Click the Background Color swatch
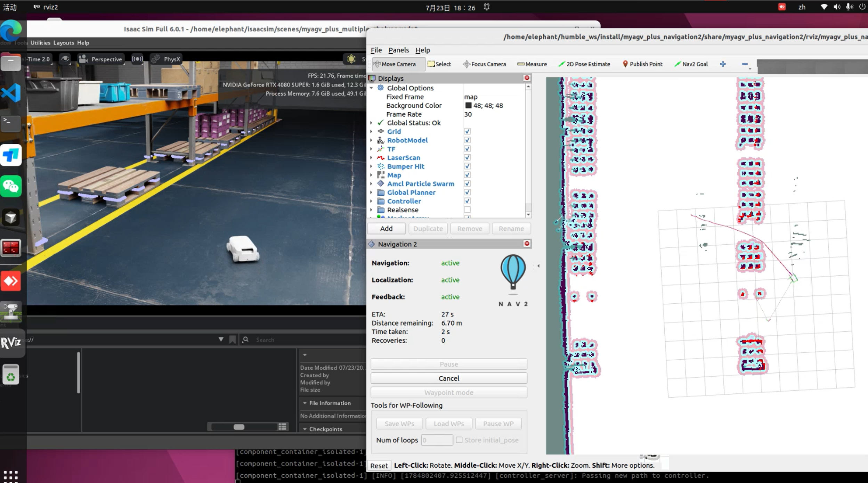 click(468, 105)
